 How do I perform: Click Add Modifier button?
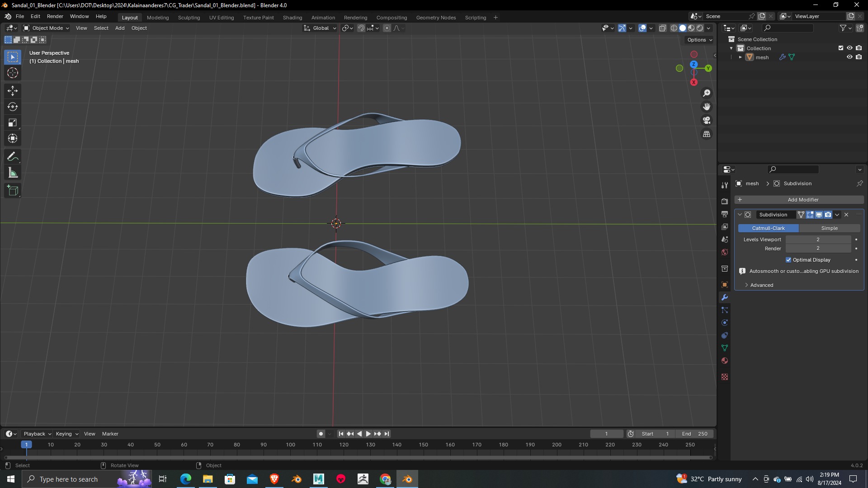[799, 200]
